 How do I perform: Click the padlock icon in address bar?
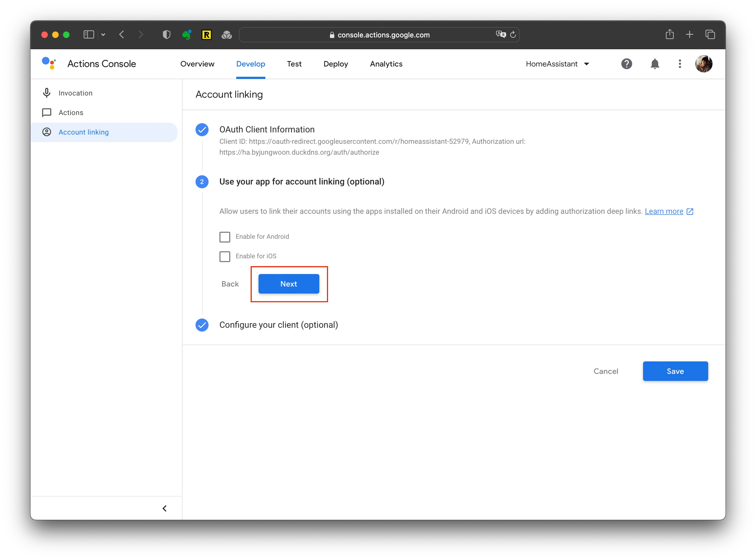(332, 35)
